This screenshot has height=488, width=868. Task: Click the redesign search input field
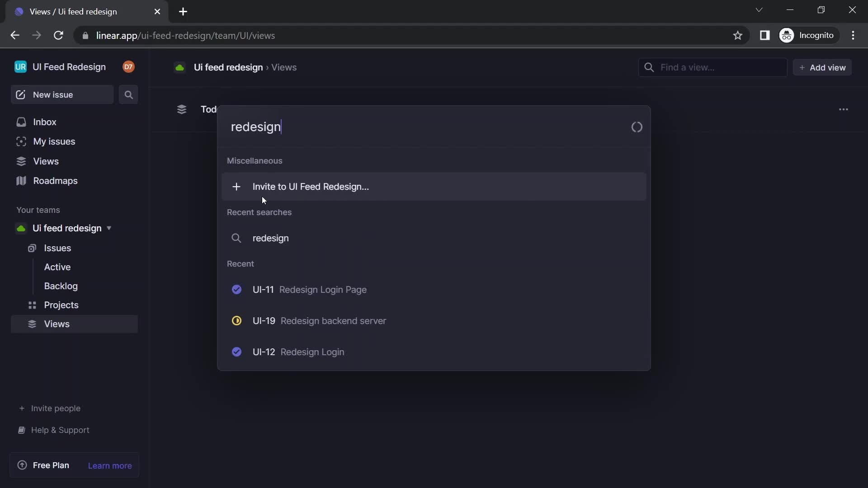[434, 127]
